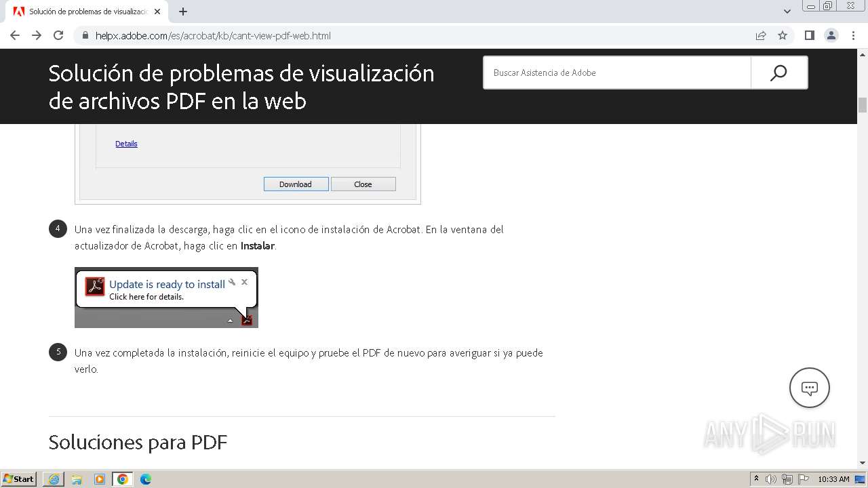The image size is (868, 488).
Task: Go forward to the next page
Action: (x=37, y=35)
